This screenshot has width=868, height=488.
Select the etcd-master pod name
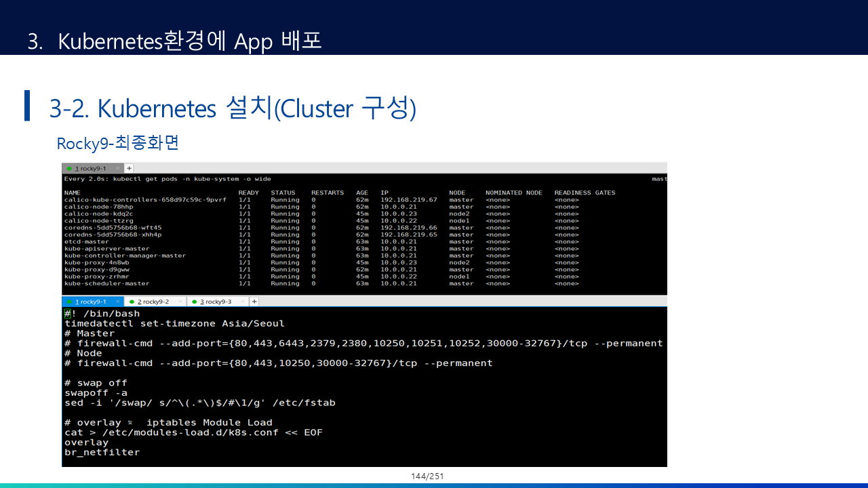click(87, 241)
